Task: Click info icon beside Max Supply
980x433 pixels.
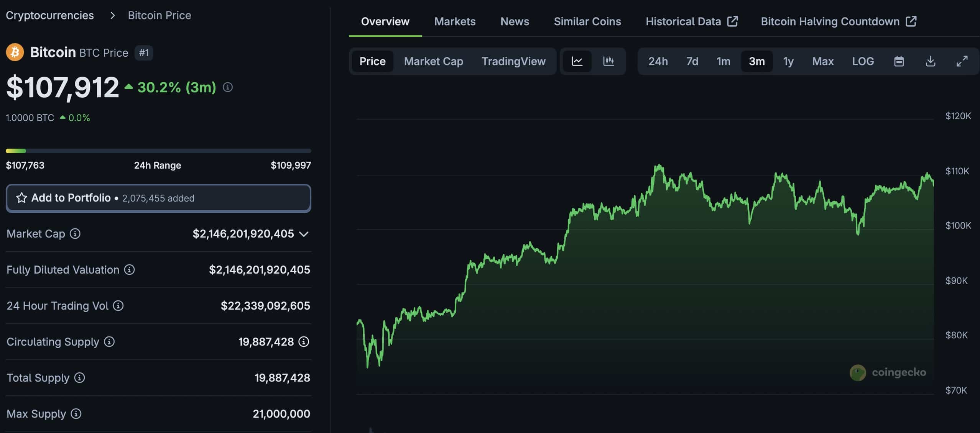Action: coord(76,414)
